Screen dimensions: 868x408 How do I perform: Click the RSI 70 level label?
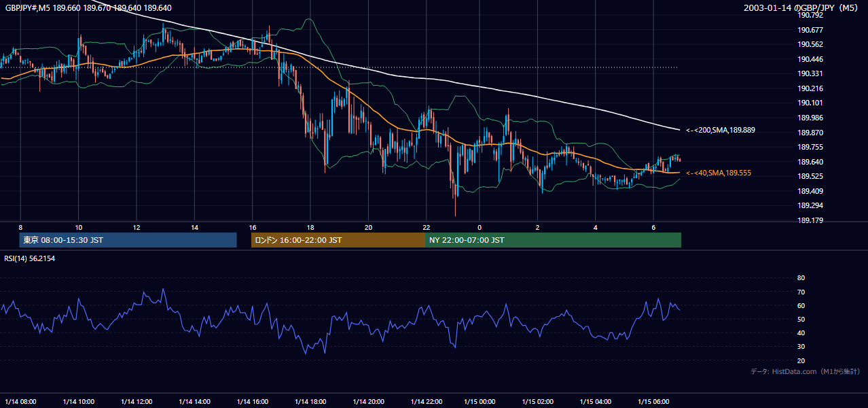coord(801,292)
